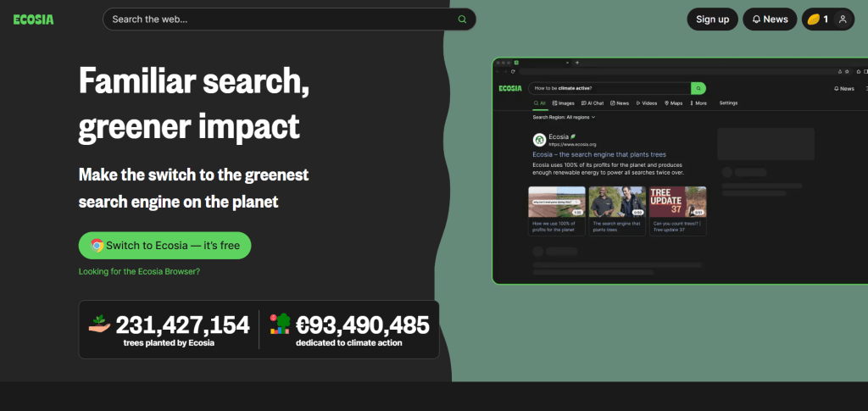Select the Videos tab in the preview
The width and height of the screenshot is (868, 411).
coord(647,103)
